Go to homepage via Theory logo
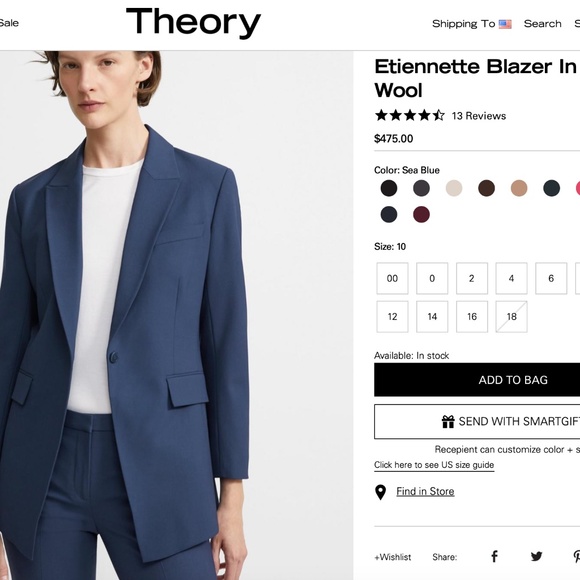Screen dimensions: 580x580 (193, 23)
